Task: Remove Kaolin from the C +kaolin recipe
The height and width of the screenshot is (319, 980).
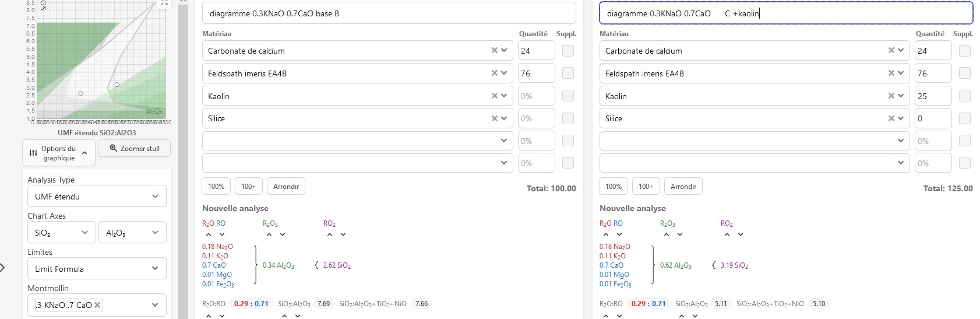Action: coord(891,96)
